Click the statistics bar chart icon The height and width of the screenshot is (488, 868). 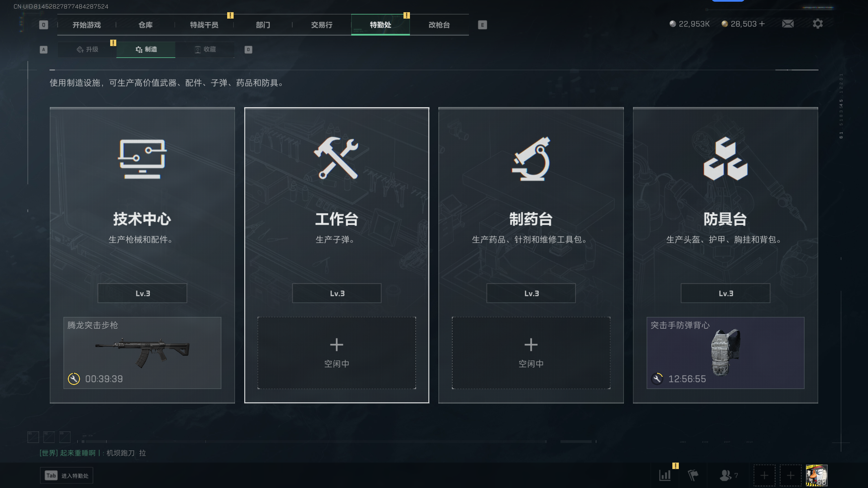point(665,475)
